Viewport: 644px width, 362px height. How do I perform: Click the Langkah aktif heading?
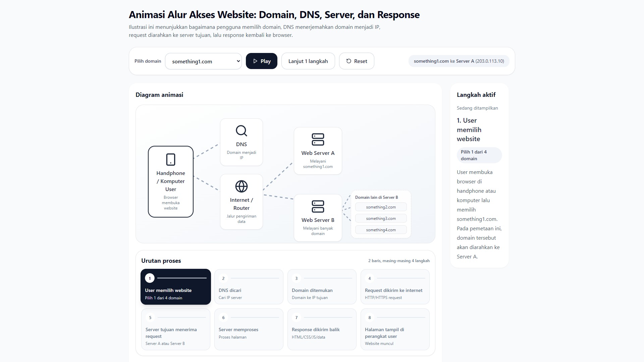476,95
